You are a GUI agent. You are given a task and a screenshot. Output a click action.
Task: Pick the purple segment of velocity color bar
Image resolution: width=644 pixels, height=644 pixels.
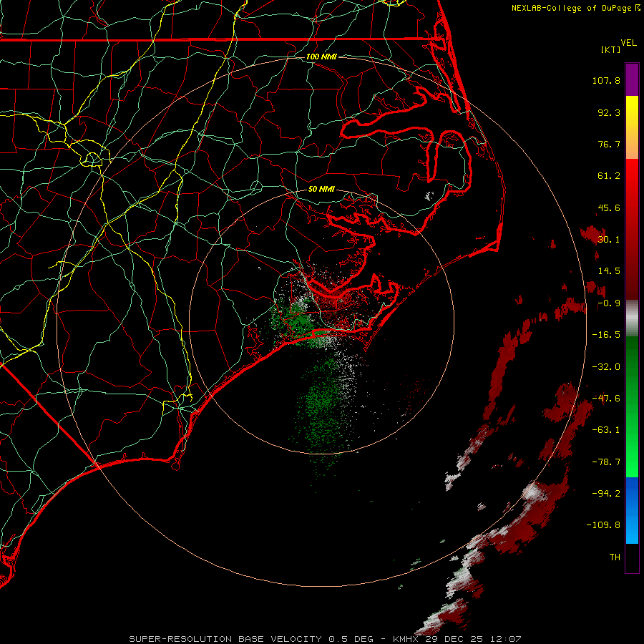(632, 79)
